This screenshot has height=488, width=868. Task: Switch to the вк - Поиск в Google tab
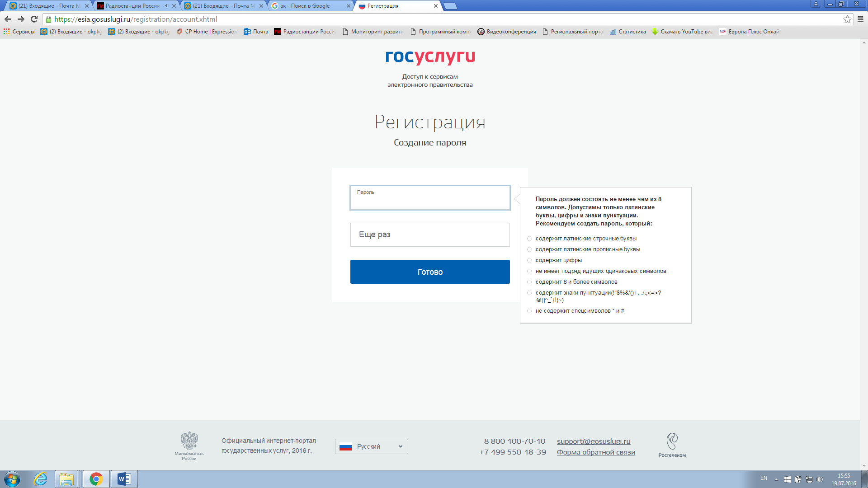tap(311, 6)
